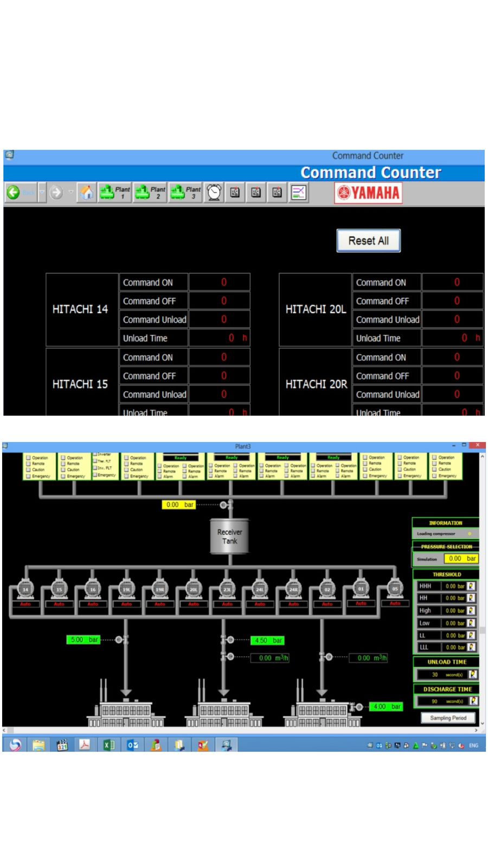This screenshot has height=868, width=488.
Task: Open Excel from the Windows taskbar
Action: (x=109, y=745)
